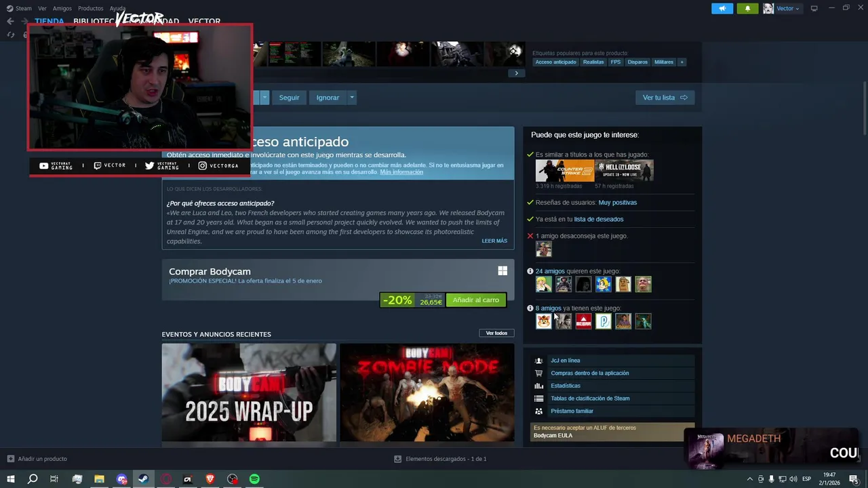Open the Más información link
The image size is (868, 488).
(x=401, y=172)
